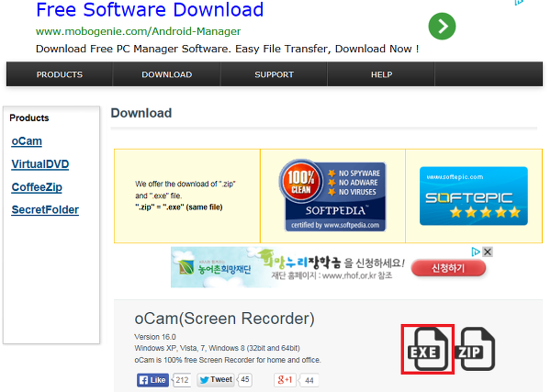Open the HELP menu
This screenshot has width=551, height=392.
pyautogui.click(x=381, y=74)
